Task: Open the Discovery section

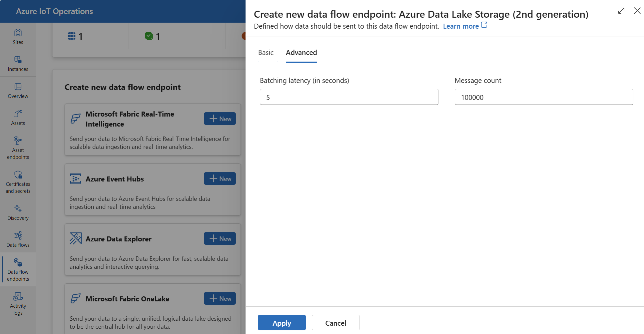Action: [18, 212]
